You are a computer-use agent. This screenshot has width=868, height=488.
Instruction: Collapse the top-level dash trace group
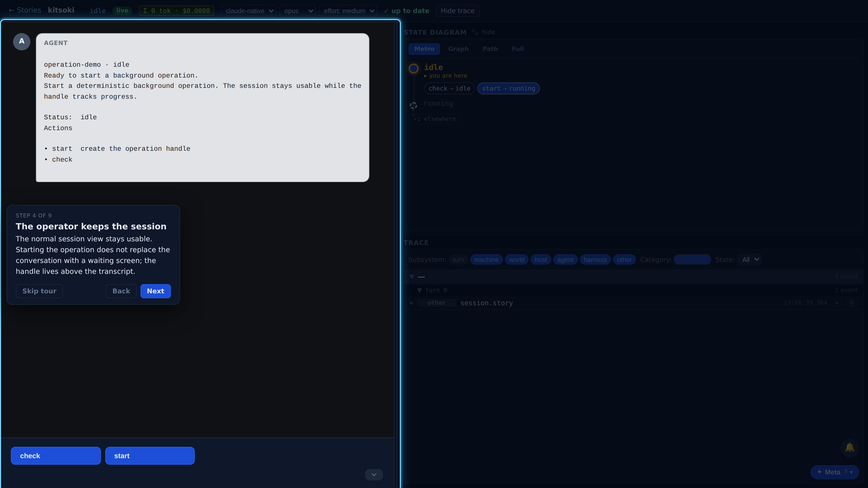[x=412, y=277]
